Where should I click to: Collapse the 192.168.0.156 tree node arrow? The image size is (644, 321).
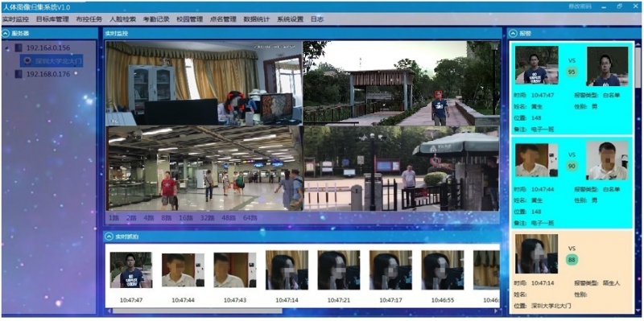coord(7,48)
